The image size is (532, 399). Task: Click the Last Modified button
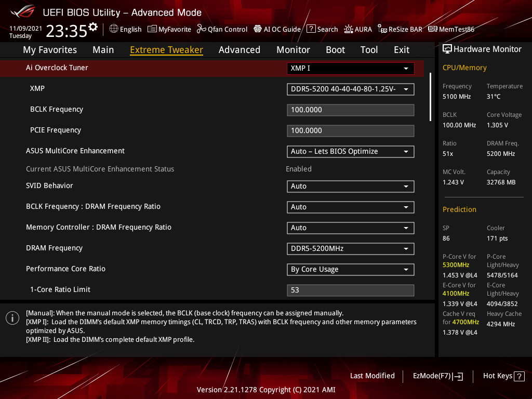pyautogui.click(x=372, y=376)
